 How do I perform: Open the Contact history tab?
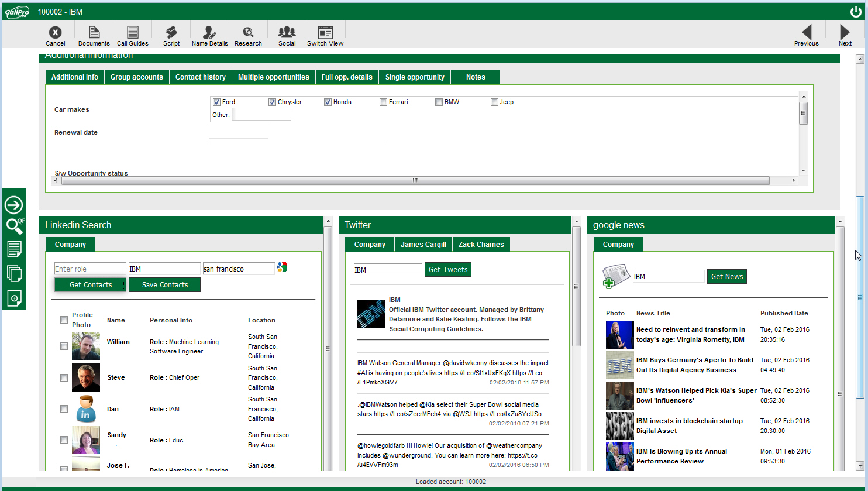click(x=201, y=77)
